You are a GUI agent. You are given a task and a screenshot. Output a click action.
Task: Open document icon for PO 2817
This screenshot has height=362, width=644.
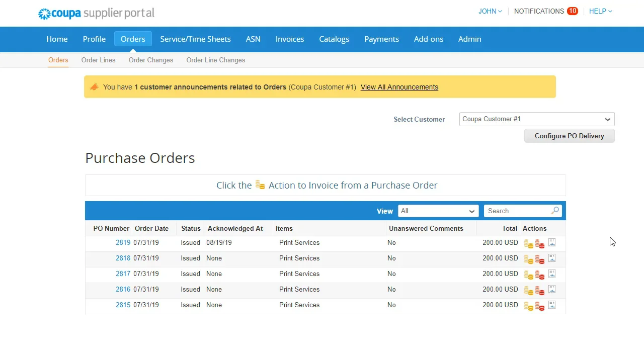[552, 274]
